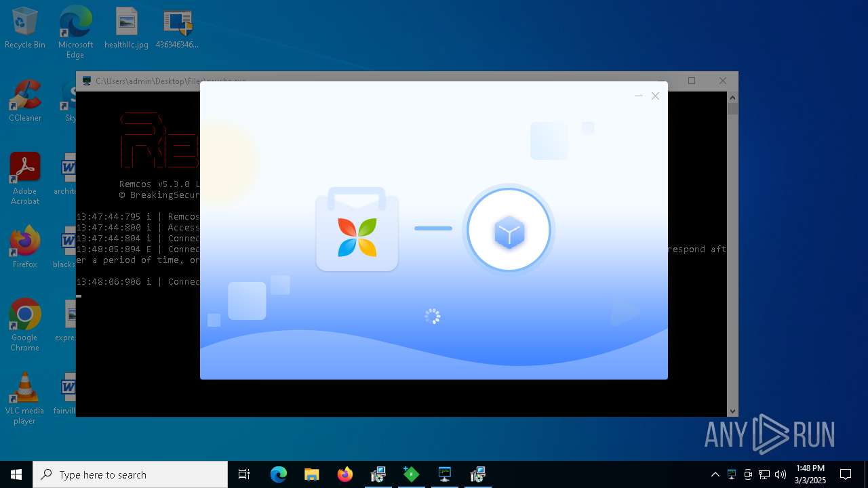This screenshot has width=868, height=488.
Task: Click the '13:47:44:800' log line
Action: [x=138, y=227]
